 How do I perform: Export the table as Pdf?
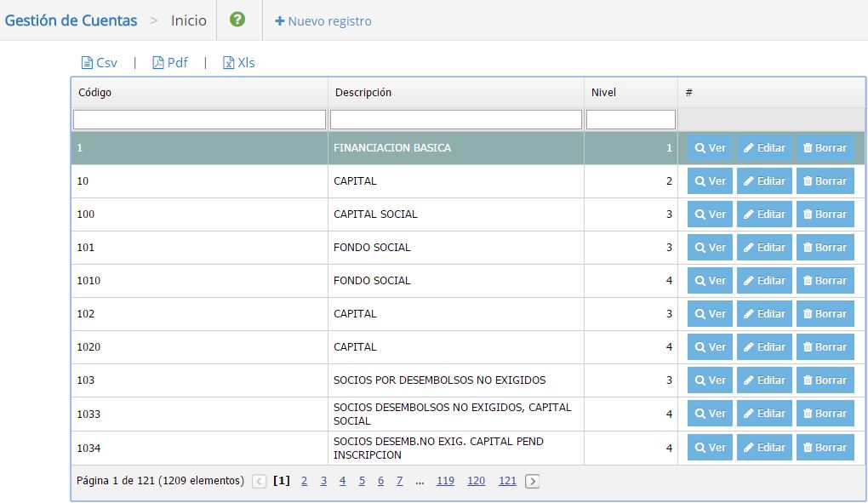(170, 62)
